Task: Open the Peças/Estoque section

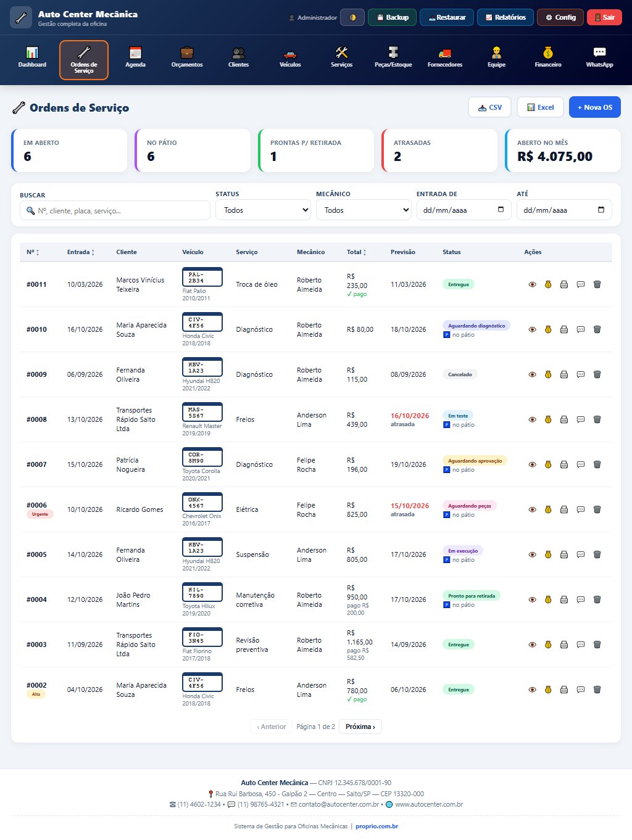Action: pyautogui.click(x=393, y=57)
